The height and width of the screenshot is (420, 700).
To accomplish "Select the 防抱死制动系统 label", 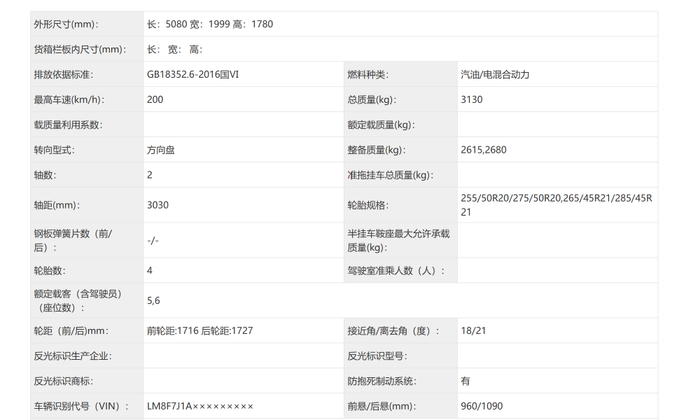I will 382,381.
